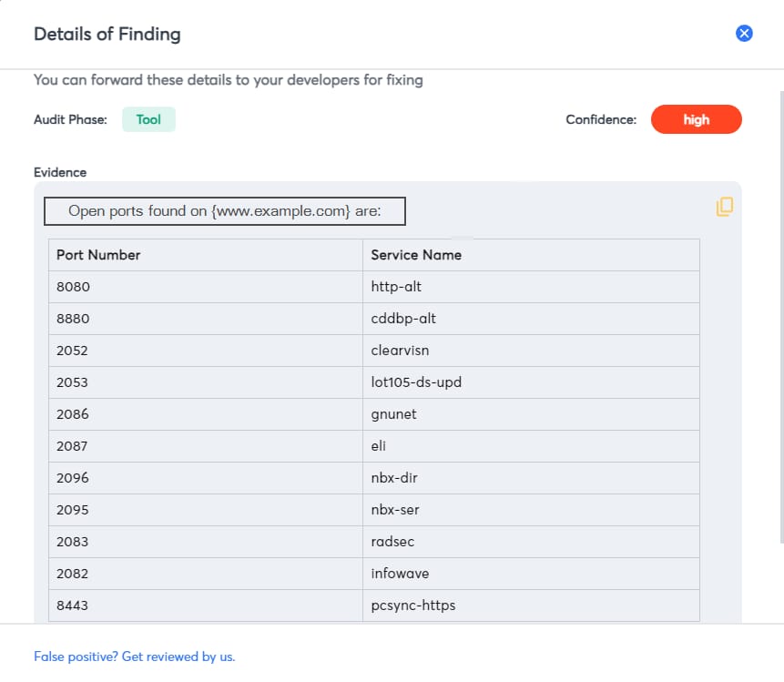
Task: Select port number 2096 cell
Action: (206, 478)
